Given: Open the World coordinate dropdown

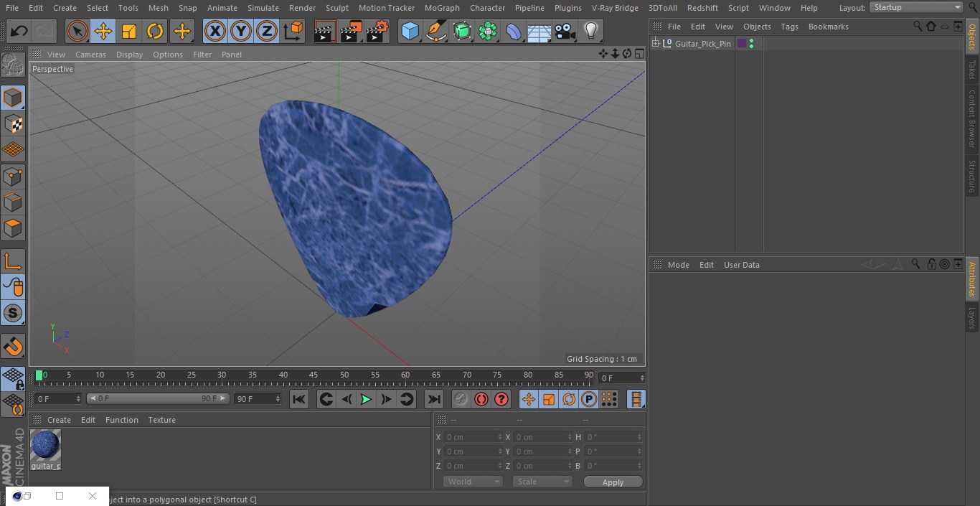Looking at the screenshot, I should point(473,482).
